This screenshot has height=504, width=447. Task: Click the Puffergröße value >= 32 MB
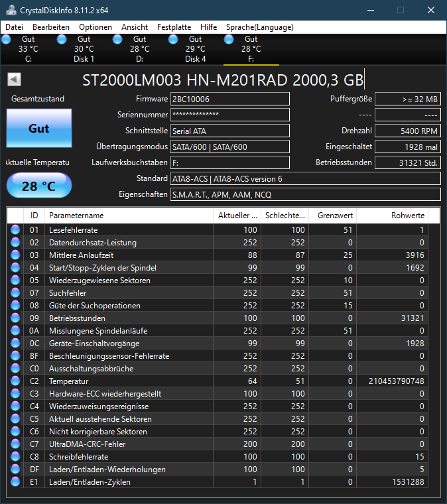click(x=407, y=99)
